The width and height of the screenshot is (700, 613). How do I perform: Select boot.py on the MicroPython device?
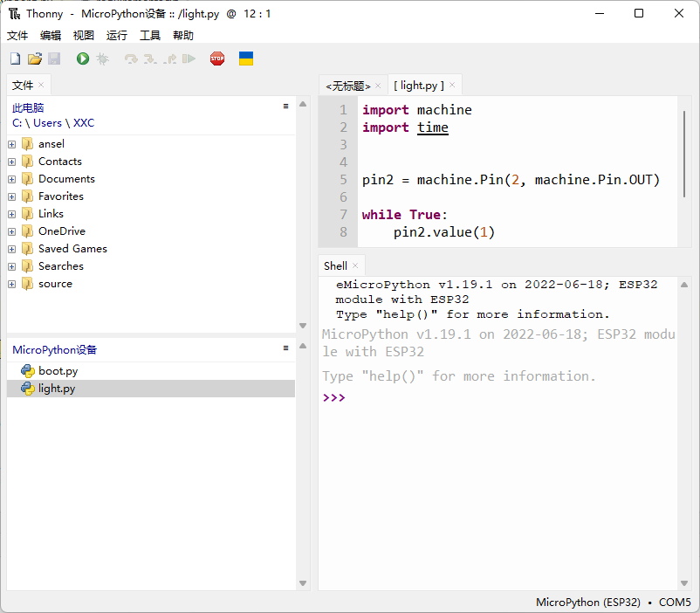coord(151,371)
